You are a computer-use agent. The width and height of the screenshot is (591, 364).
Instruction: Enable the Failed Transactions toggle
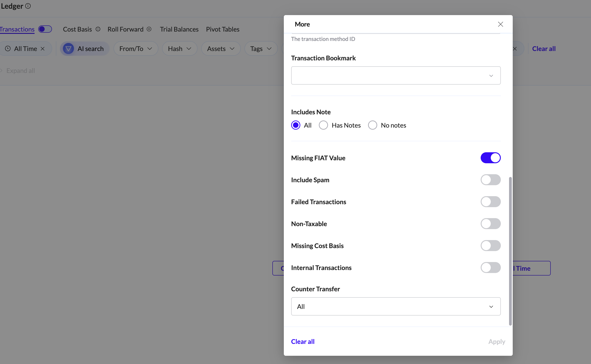(x=491, y=202)
